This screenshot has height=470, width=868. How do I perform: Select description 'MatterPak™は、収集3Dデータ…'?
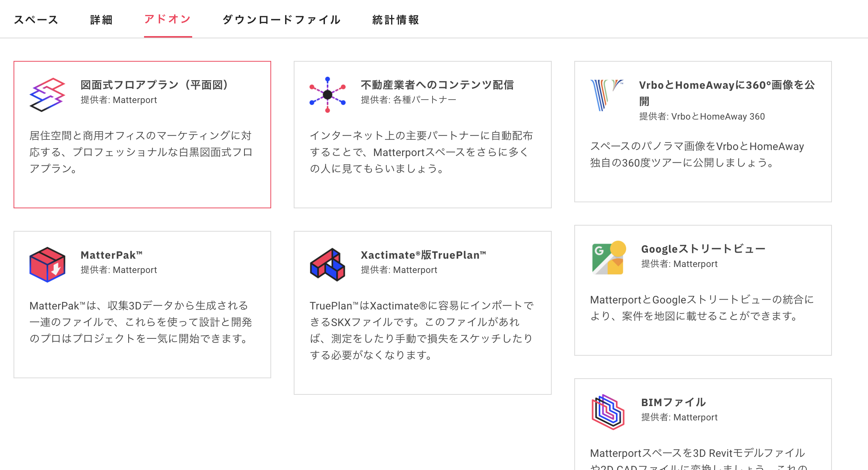[141, 322]
